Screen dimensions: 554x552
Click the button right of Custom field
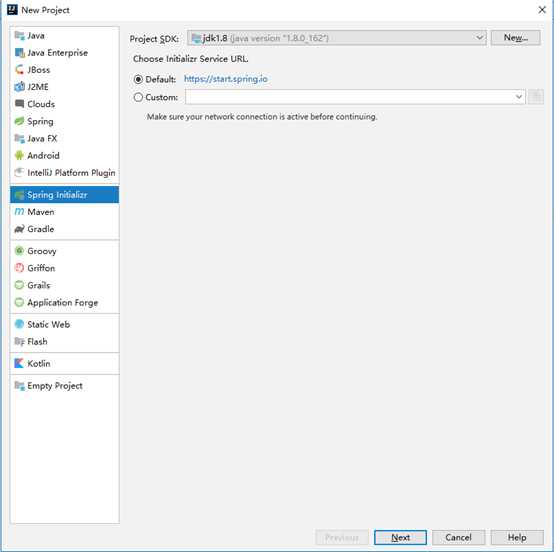click(536, 97)
